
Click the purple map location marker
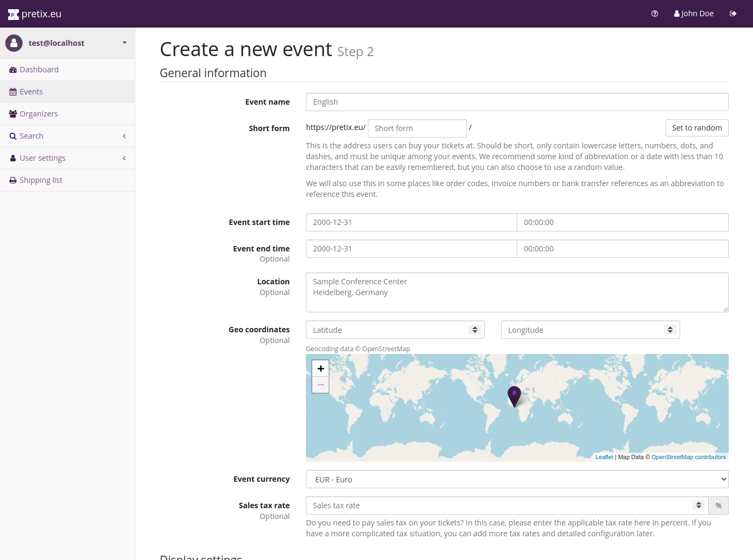click(x=514, y=395)
